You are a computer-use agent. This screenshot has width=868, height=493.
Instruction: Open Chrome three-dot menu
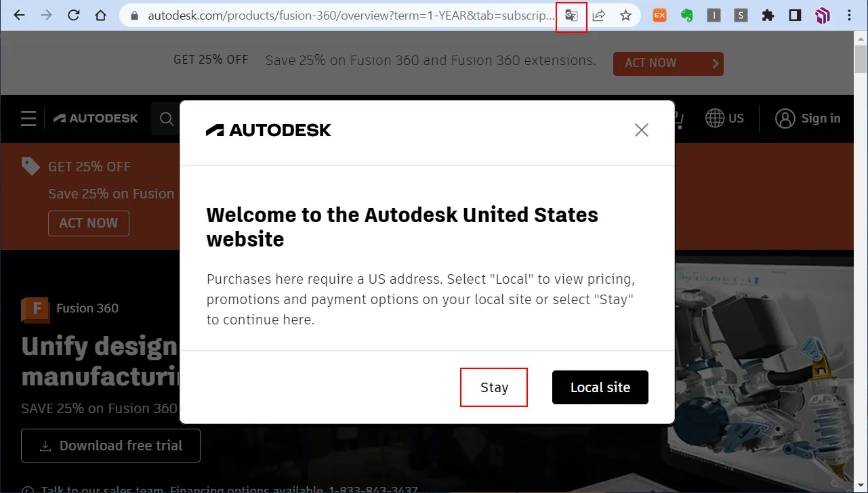(x=850, y=16)
